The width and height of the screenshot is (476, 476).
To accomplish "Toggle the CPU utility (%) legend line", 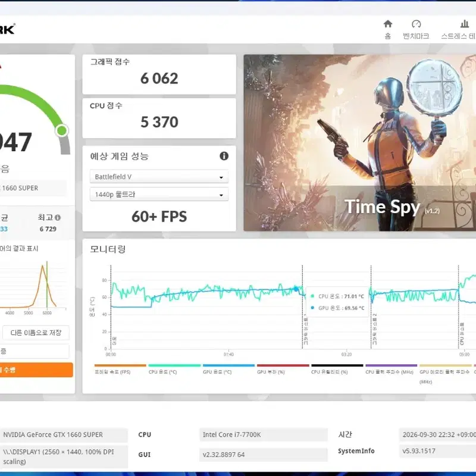I will 337,369.
